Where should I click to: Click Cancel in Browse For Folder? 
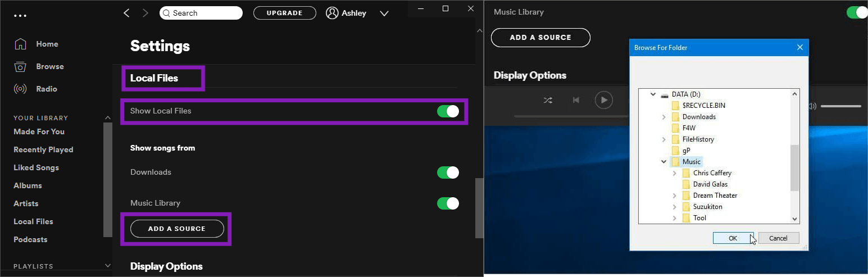click(x=778, y=238)
